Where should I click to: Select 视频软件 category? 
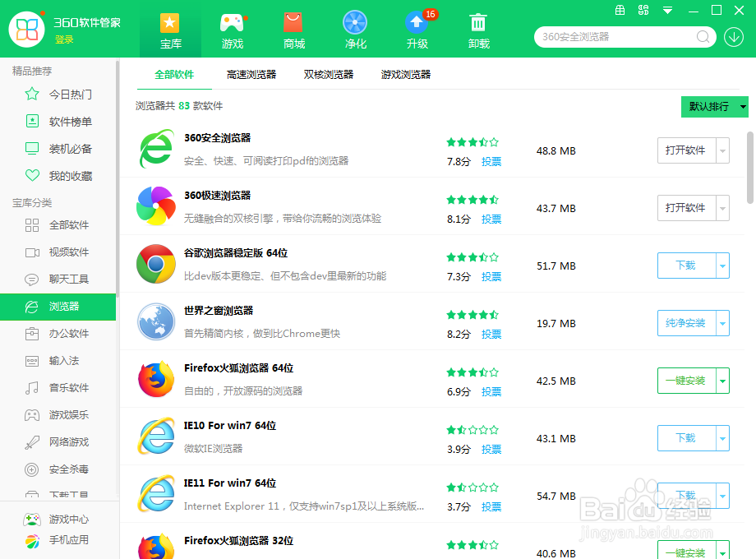(58, 252)
